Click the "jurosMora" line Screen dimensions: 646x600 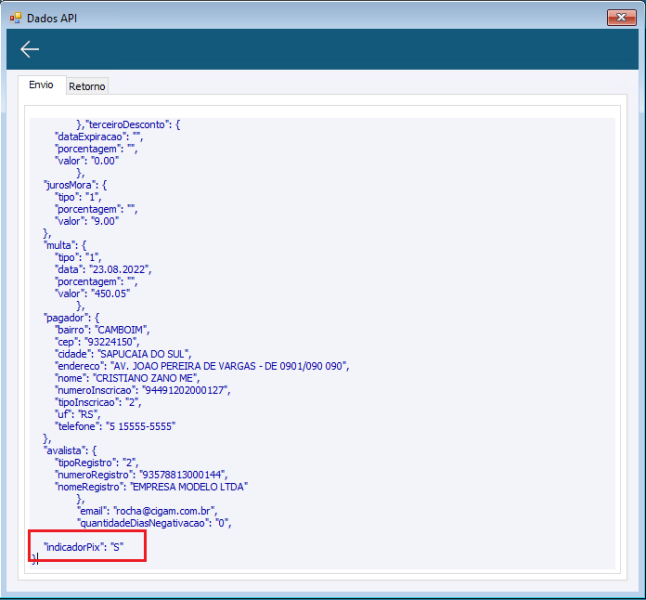75,185
